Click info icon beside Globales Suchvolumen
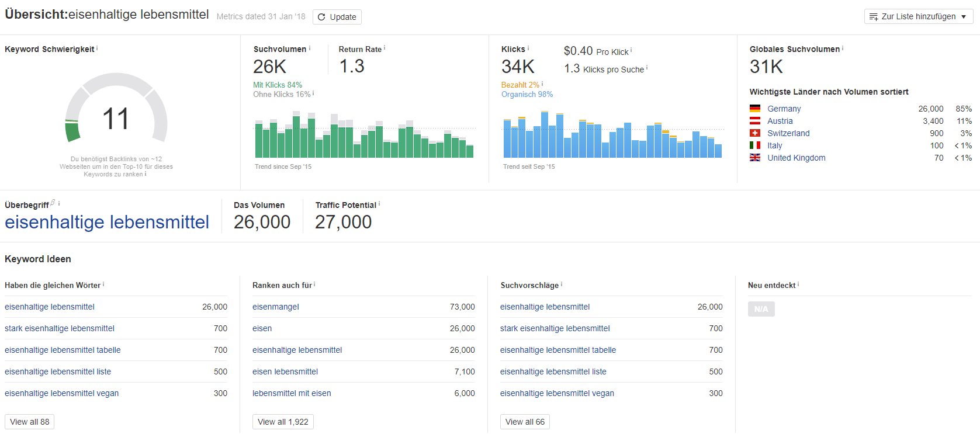 pos(843,48)
